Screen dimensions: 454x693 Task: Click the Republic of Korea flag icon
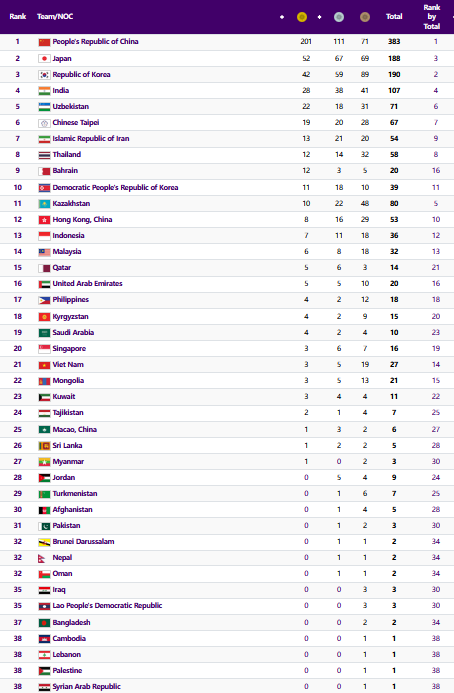click(x=44, y=75)
